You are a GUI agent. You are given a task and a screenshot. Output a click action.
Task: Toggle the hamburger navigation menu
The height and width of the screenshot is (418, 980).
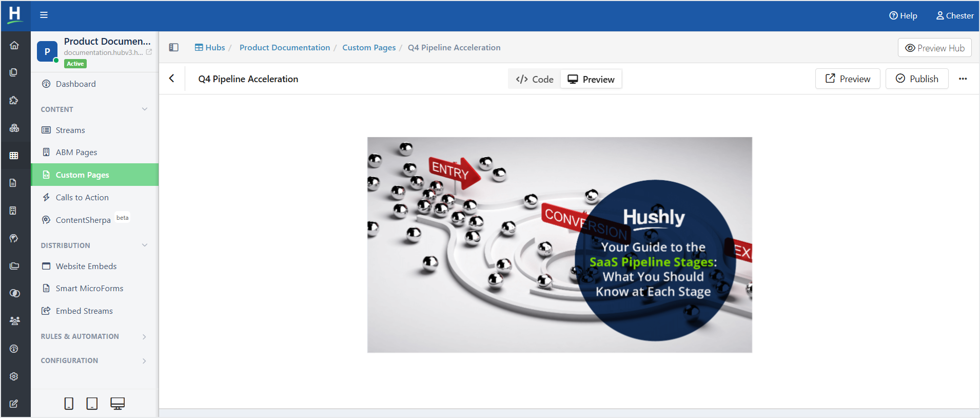[x=44, y=15]
